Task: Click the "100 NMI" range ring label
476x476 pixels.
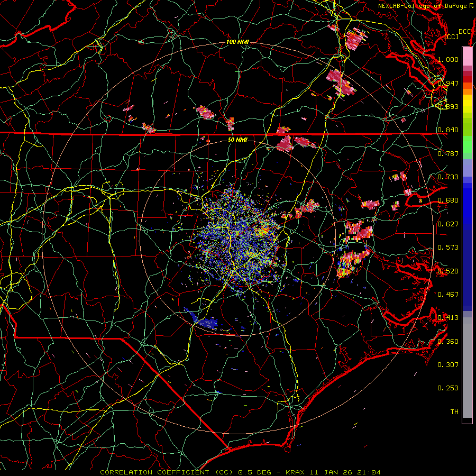Action: [237, 42]
